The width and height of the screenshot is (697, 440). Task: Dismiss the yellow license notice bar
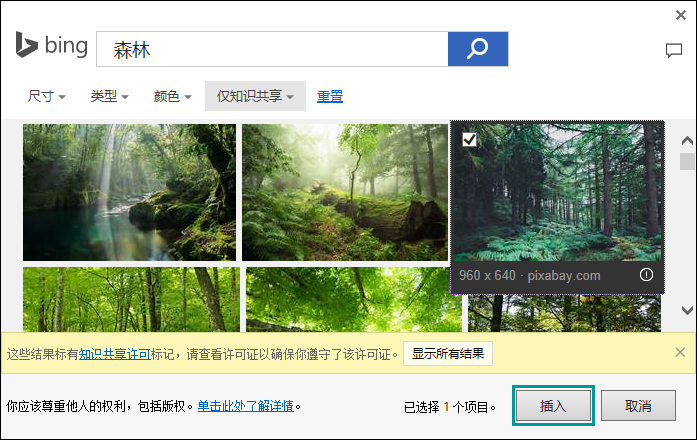point(679,352)
